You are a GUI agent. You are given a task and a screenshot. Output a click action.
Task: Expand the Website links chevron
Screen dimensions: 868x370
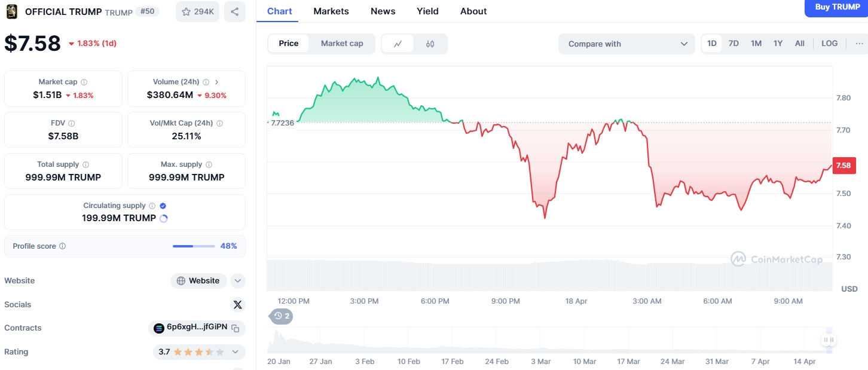pos(237,280)
